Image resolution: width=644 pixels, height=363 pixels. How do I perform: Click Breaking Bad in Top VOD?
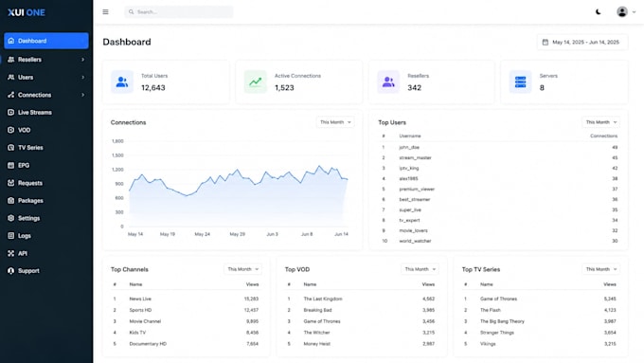click(317, 310)
